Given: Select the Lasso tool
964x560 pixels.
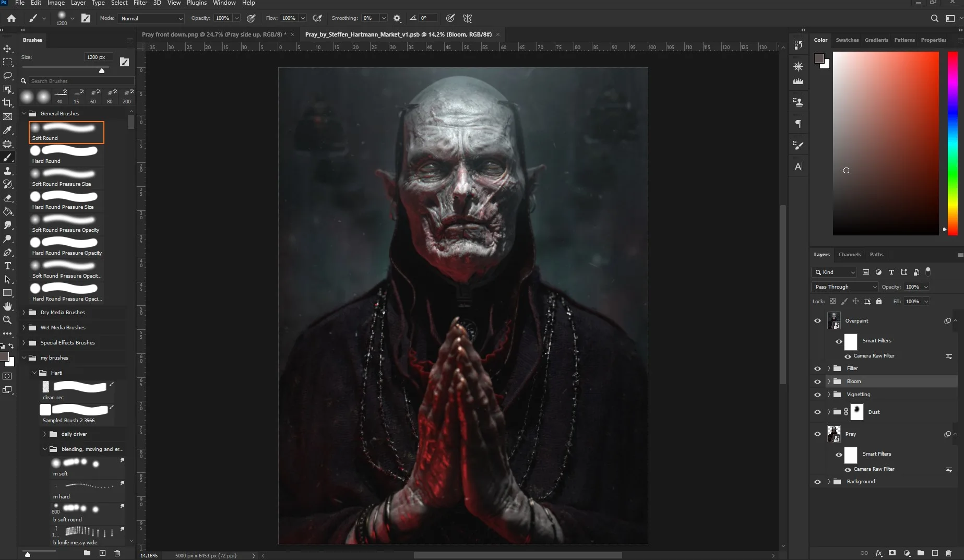Looking at the screenshot, I should tap(8, 76).
